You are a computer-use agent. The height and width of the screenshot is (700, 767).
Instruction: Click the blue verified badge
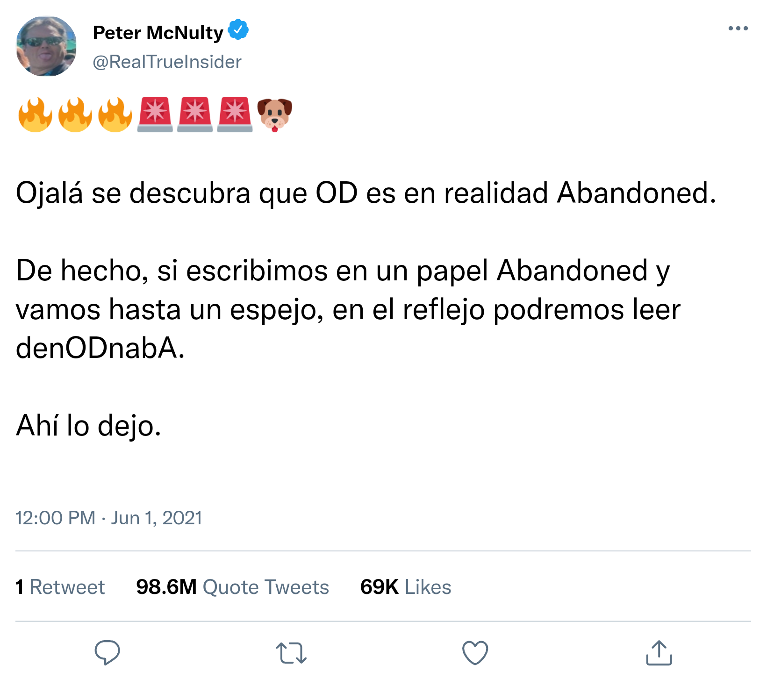(x=238, y=30)
